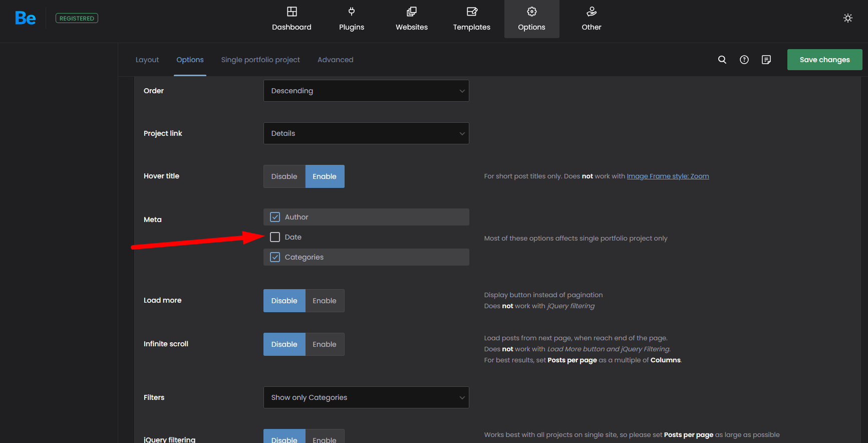This screenshot has width=868, height=443.
Task: Click the REGISTERED badge
Action: coord(77,18)
